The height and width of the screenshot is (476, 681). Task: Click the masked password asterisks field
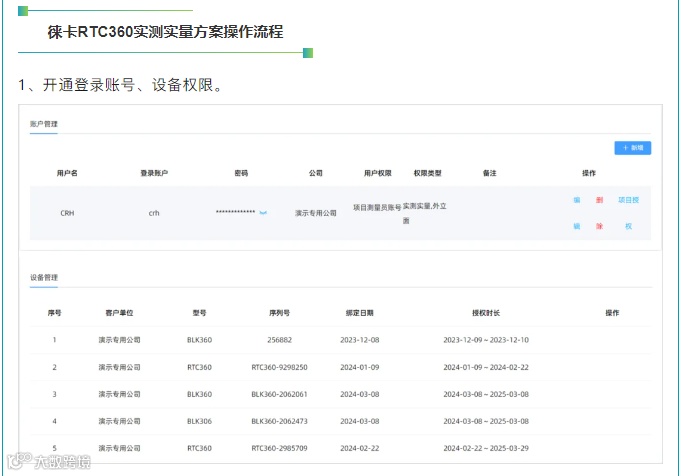point(235,212)
